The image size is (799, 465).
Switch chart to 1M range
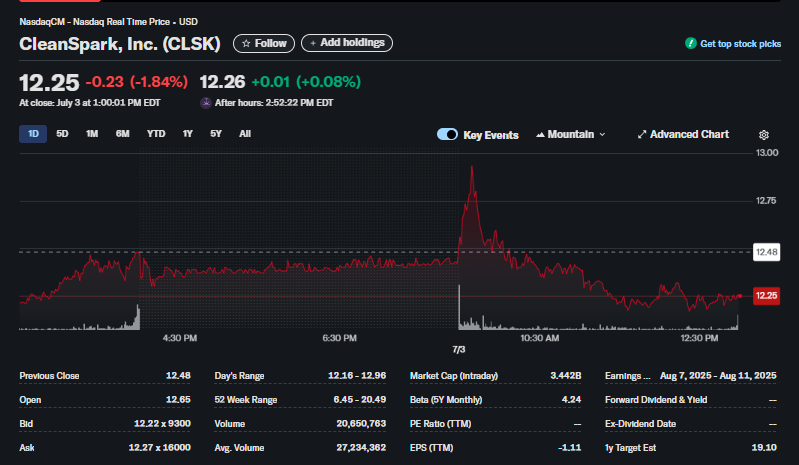(x=92, y=134)
